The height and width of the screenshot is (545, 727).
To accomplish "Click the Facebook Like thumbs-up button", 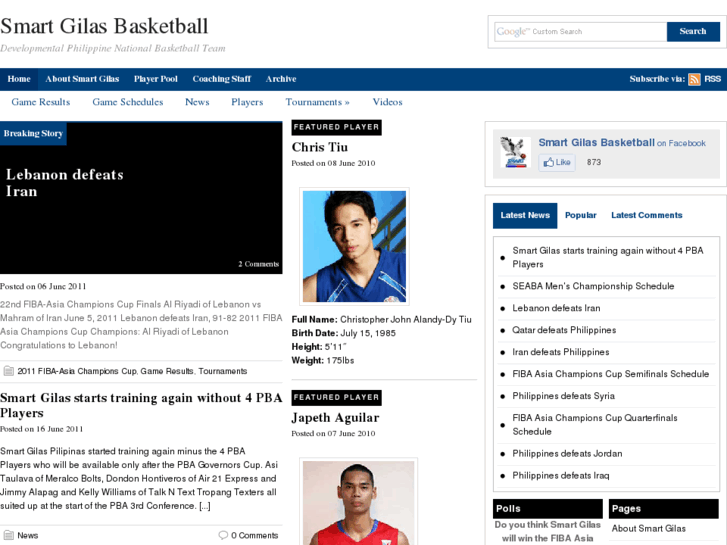I will 557,162.
